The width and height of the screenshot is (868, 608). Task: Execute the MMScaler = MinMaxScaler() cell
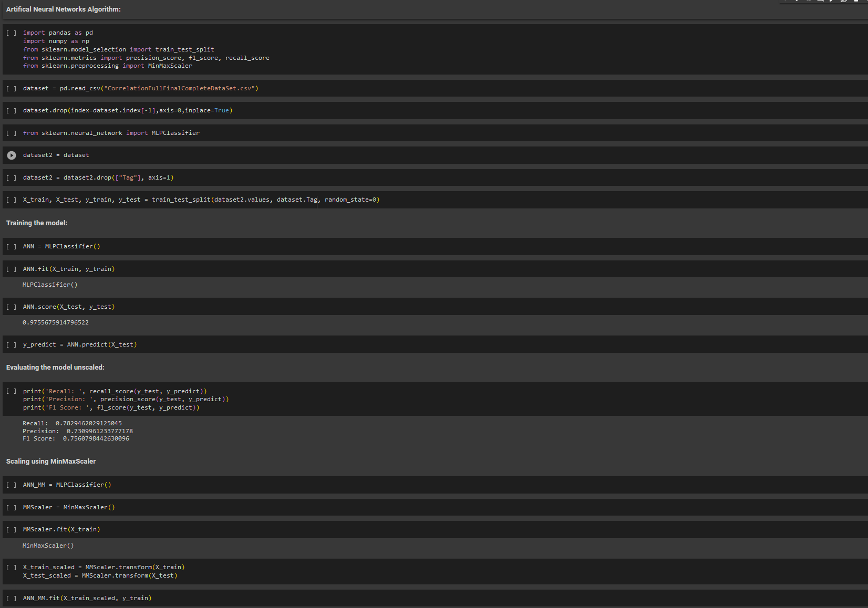pyautogui.click(x=12, y=508)
